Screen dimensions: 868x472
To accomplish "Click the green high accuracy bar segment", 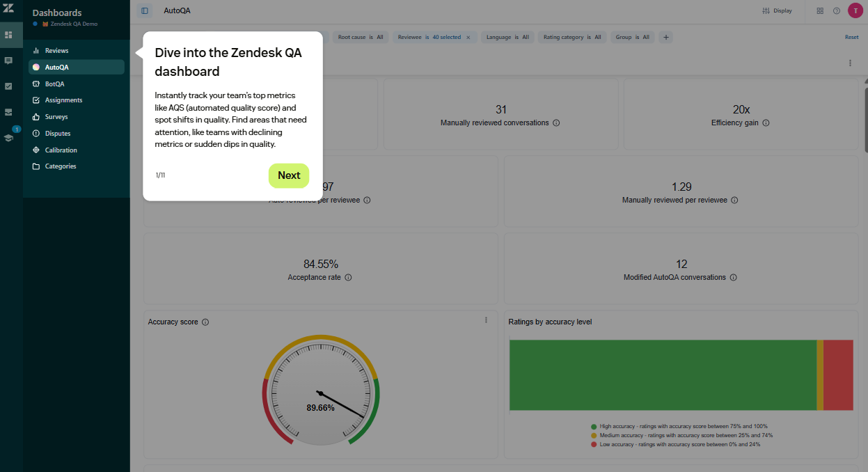I will pyautogui.click(x=663, y=375).
